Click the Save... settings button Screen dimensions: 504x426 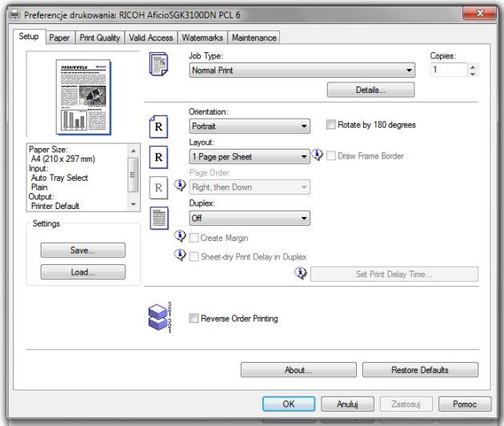tap(83, 250)
